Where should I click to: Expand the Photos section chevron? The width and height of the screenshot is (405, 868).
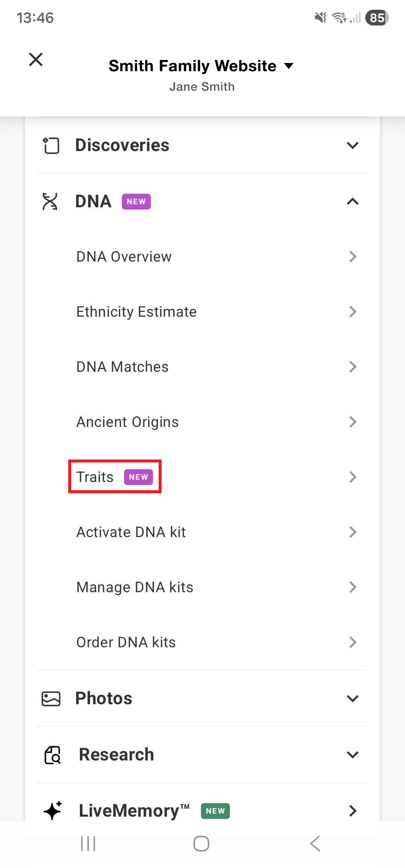(x=352, y=699)
